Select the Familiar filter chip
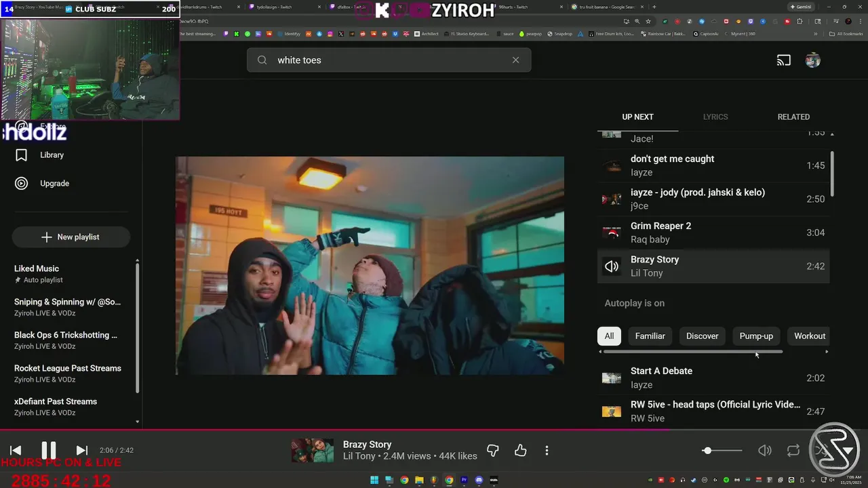This screenshot has width=868, height=488. [650, 336]
